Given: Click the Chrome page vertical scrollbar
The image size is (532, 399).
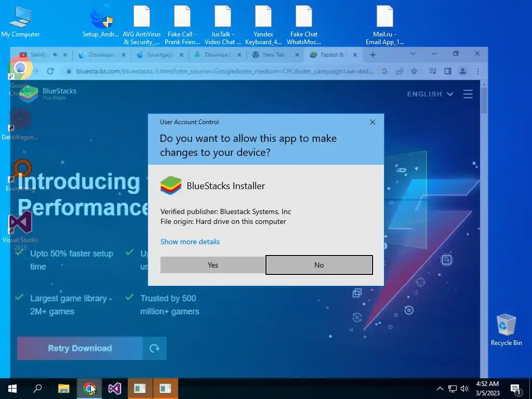Looking at the screenshot, I should [484, 101].
